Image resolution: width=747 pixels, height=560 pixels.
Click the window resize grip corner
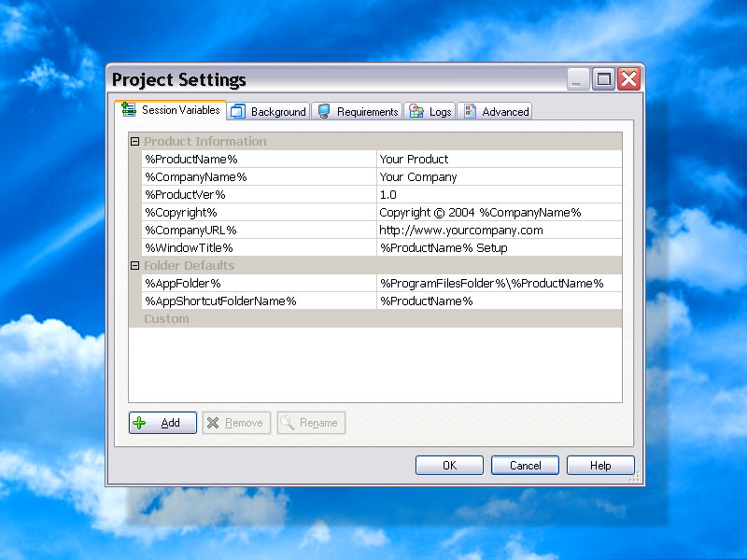pyautogui.click(x=635, y=477)
